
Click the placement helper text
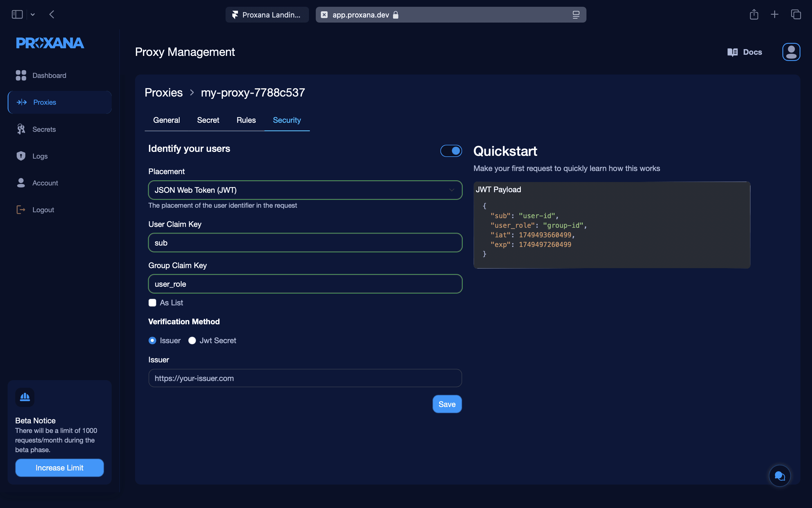pos(222,205)
